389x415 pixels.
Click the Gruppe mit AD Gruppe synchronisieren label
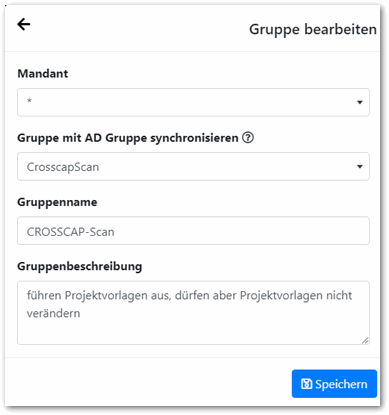point(128,138)
